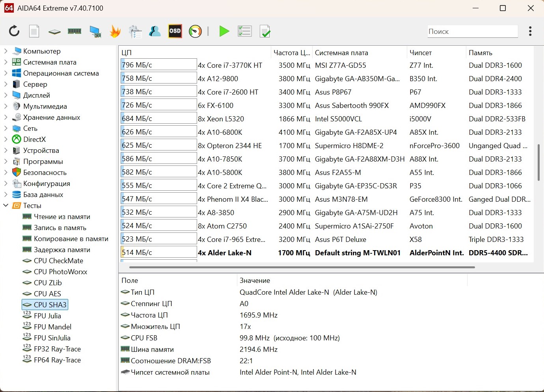The height and width of the screenshot is (392, 544).
Task: Open the Report page icon
Action: pos(34,31)
